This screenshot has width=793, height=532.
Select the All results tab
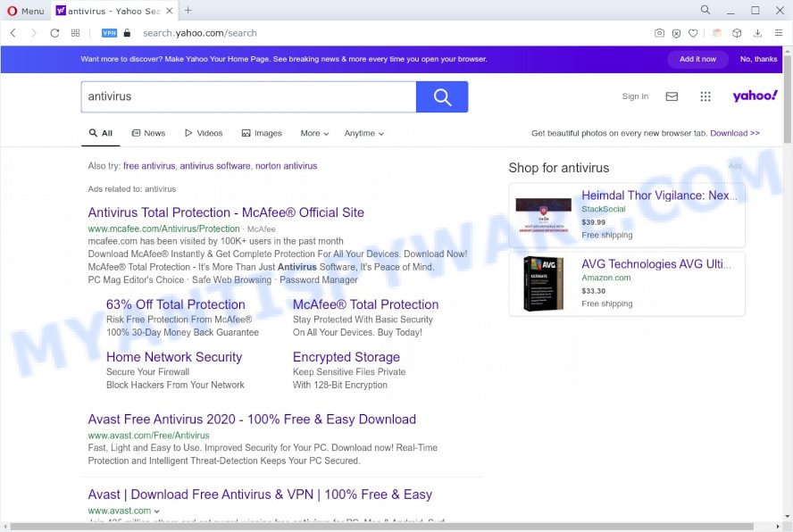point(101,133)
